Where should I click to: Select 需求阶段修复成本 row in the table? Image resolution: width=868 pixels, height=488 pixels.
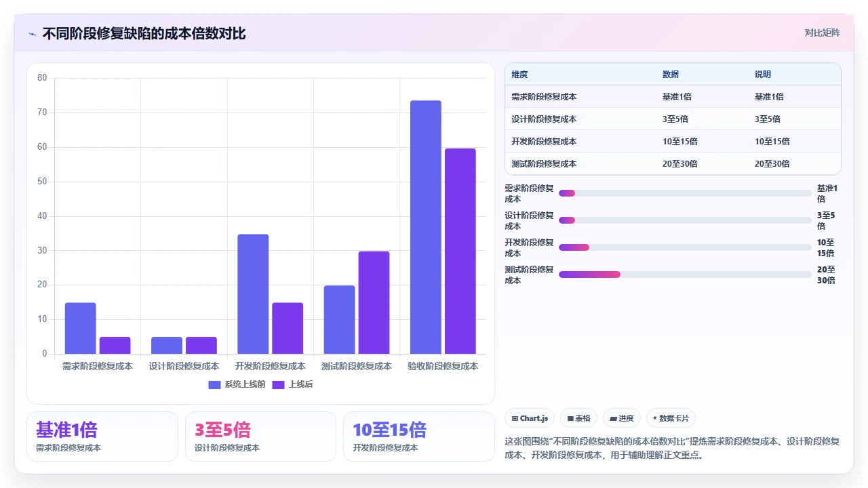673,97
